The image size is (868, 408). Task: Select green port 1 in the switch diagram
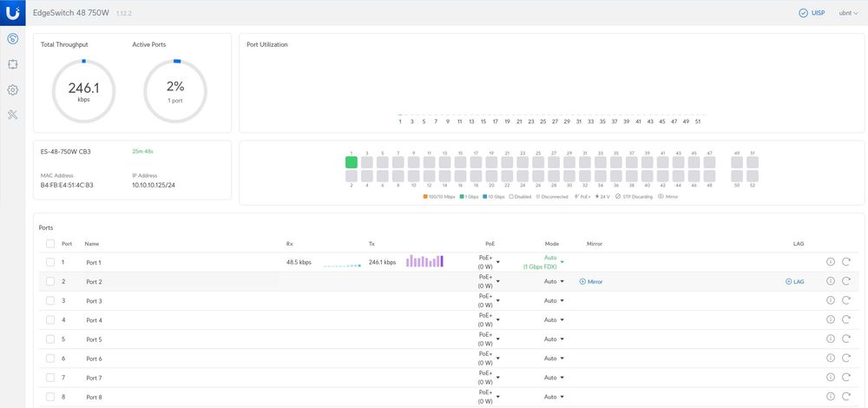(352, 162)
